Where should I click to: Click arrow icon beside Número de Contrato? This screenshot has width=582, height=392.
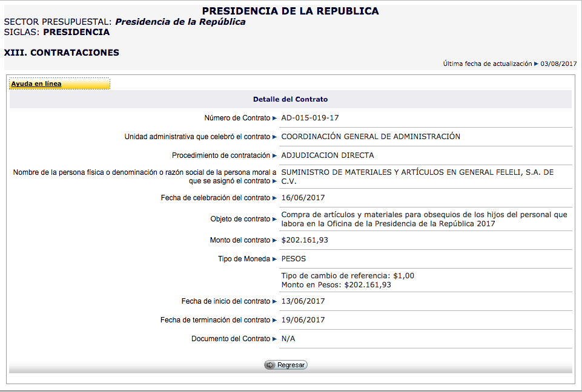pyautogui.click(x=274, y=118)
